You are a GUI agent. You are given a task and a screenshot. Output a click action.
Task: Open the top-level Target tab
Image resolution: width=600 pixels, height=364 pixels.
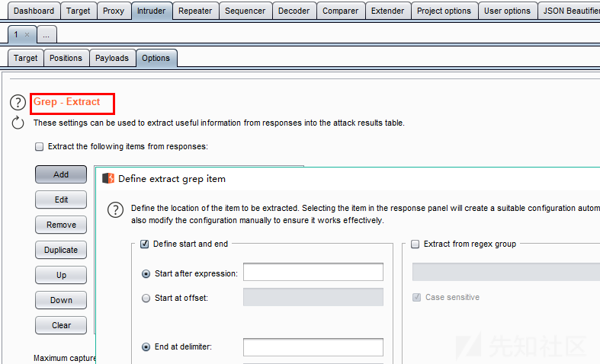(x=78, y=11)
